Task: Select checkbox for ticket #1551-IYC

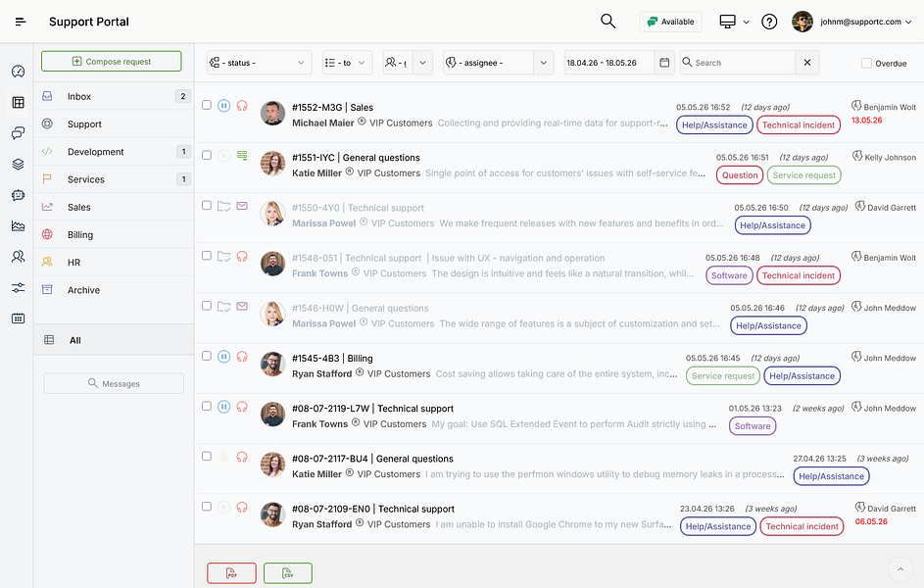Action: (x=206, y=155)
